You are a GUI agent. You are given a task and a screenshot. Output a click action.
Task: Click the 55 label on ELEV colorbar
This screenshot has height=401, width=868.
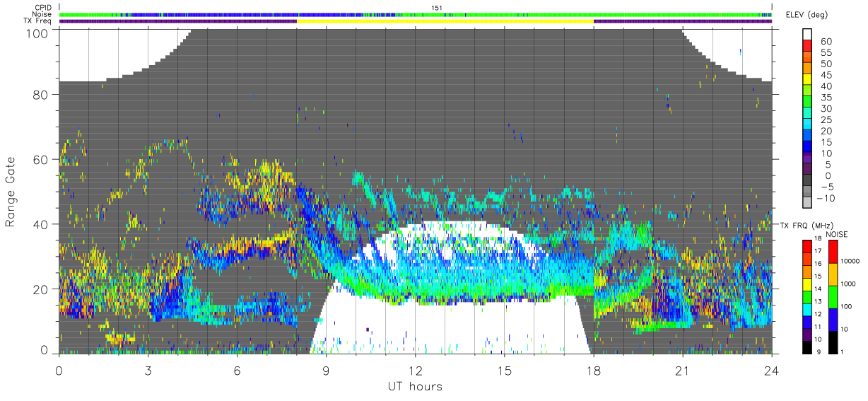(x=826, y=52)
